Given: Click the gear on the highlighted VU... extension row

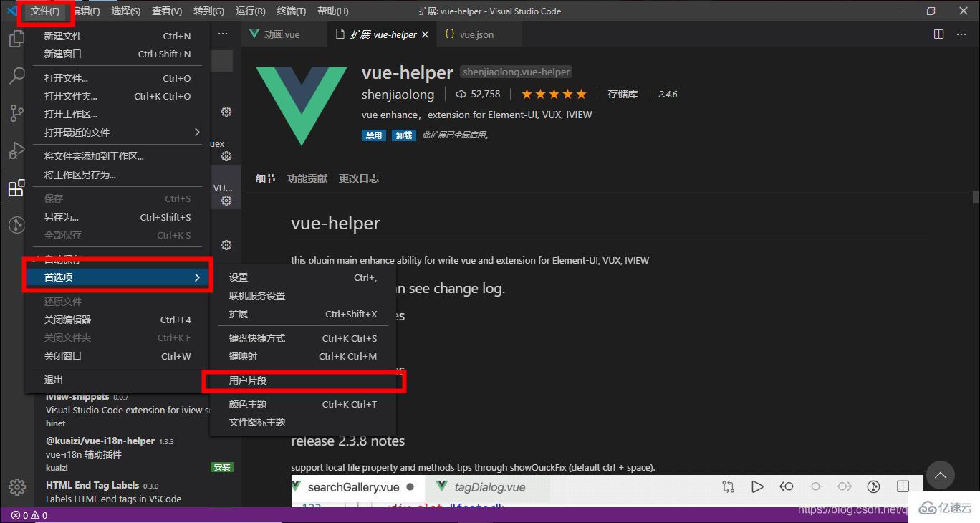Looking at the screenshot, I should [x=226, y=201].
